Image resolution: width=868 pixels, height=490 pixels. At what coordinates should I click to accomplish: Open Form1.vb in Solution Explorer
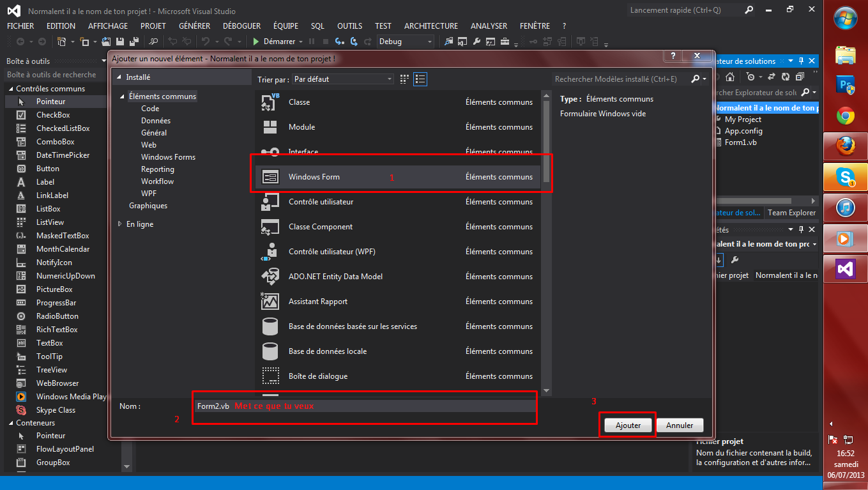[x=740, y=142]
